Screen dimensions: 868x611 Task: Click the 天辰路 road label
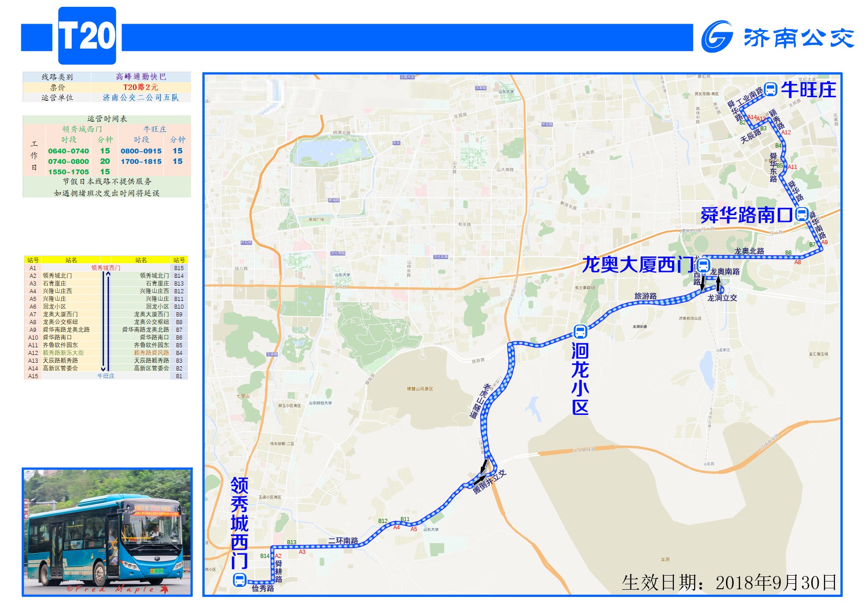750,136
